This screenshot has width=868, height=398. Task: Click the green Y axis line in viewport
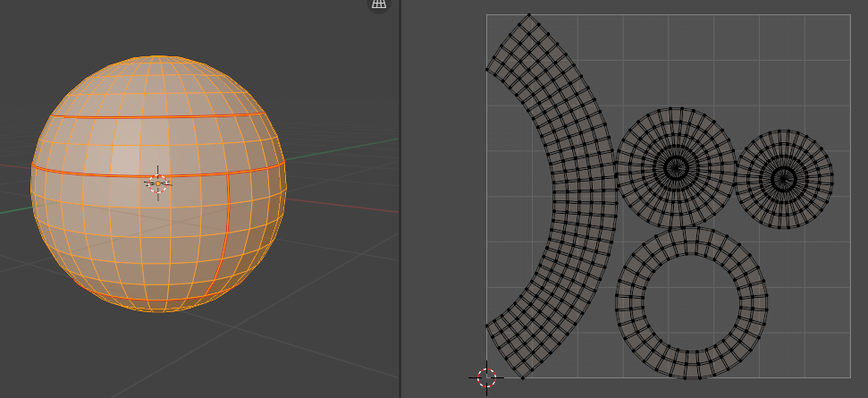(x=358, y=148)
